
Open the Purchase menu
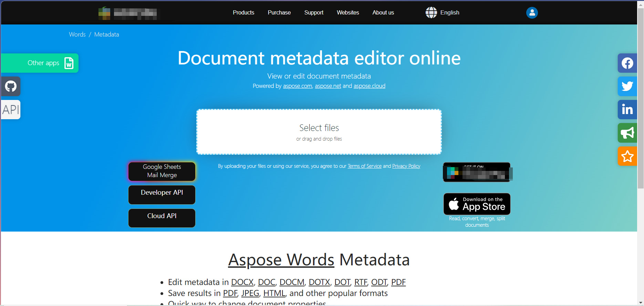point(279,13)
